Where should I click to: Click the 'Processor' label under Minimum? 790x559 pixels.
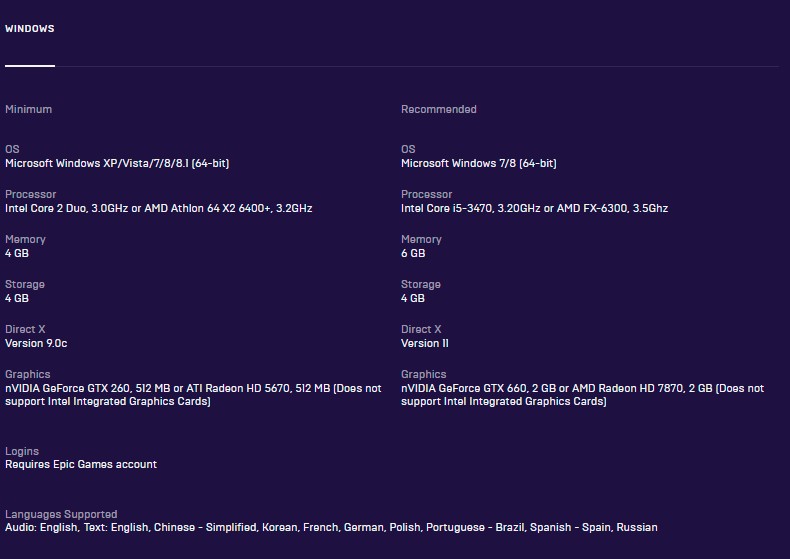click(30, 194)
